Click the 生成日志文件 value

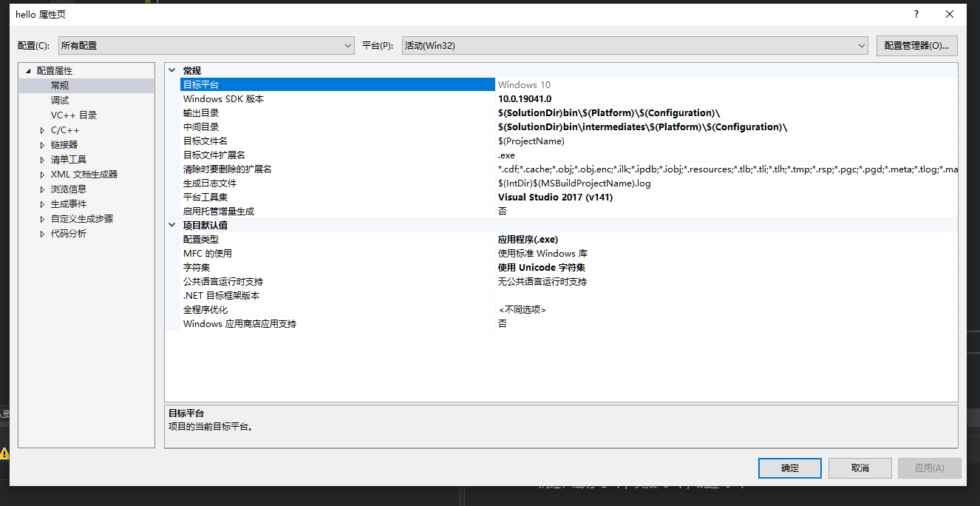coord(574,183)
